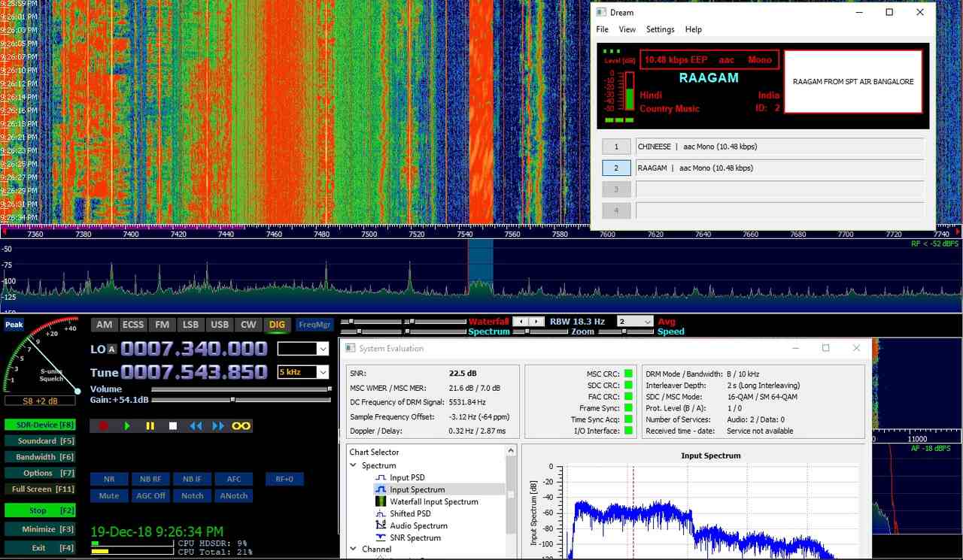Toggle NB IF noise blanker
963x560 pixels.
point(192,479)
